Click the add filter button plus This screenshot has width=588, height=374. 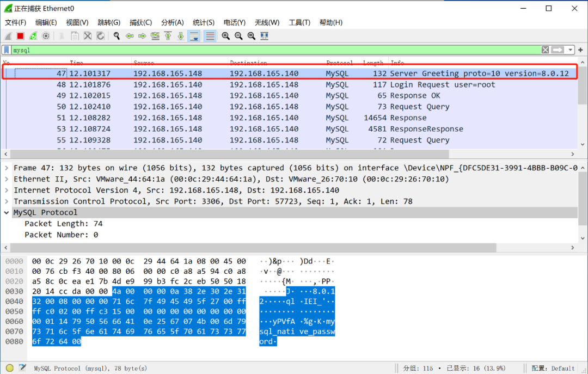pyautogui.click(x=581, y=50)
